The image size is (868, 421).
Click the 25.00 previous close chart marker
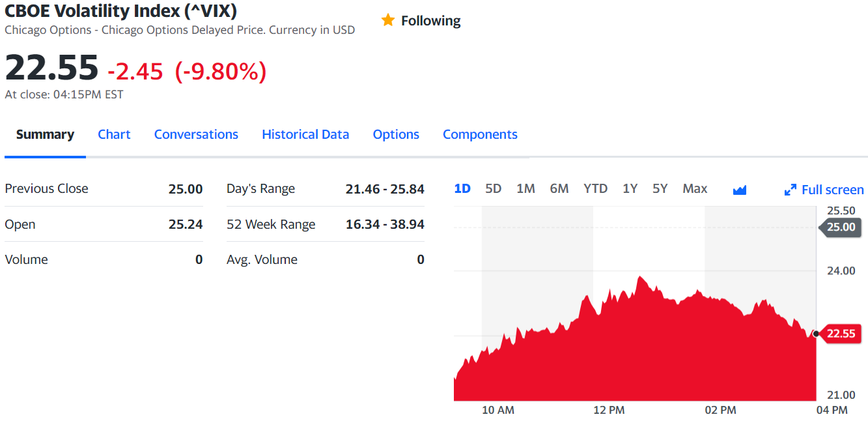pos(840,227)
